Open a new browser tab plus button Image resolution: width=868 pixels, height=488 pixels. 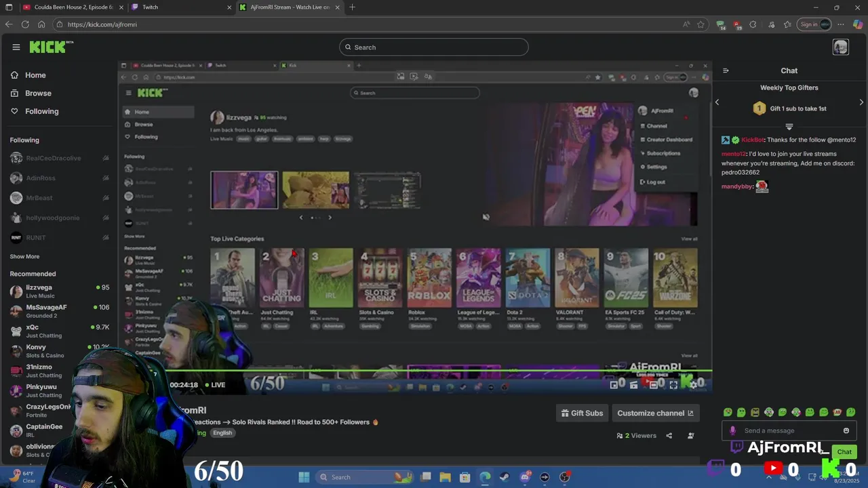tap(352, 7)
